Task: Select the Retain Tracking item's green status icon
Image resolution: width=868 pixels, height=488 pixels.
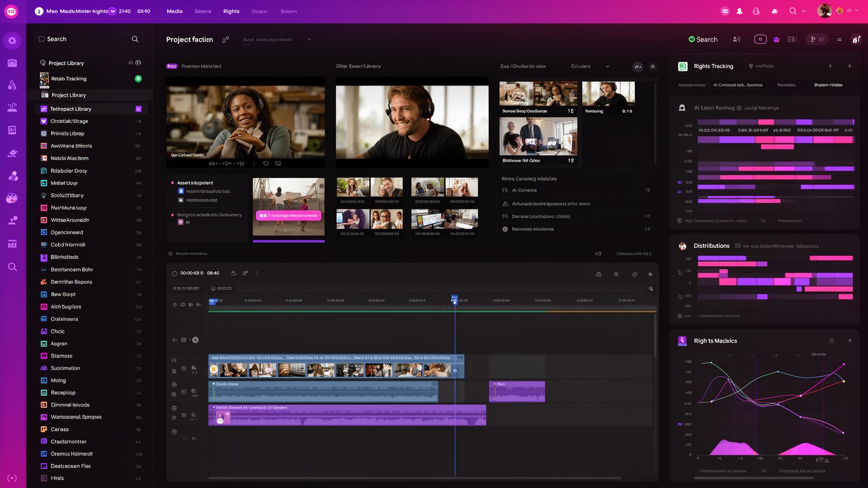Action: point(138,79)
